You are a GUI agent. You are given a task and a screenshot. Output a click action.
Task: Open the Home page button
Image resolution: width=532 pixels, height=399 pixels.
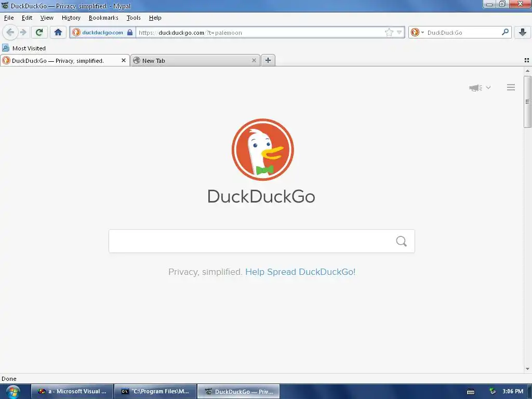58,32
